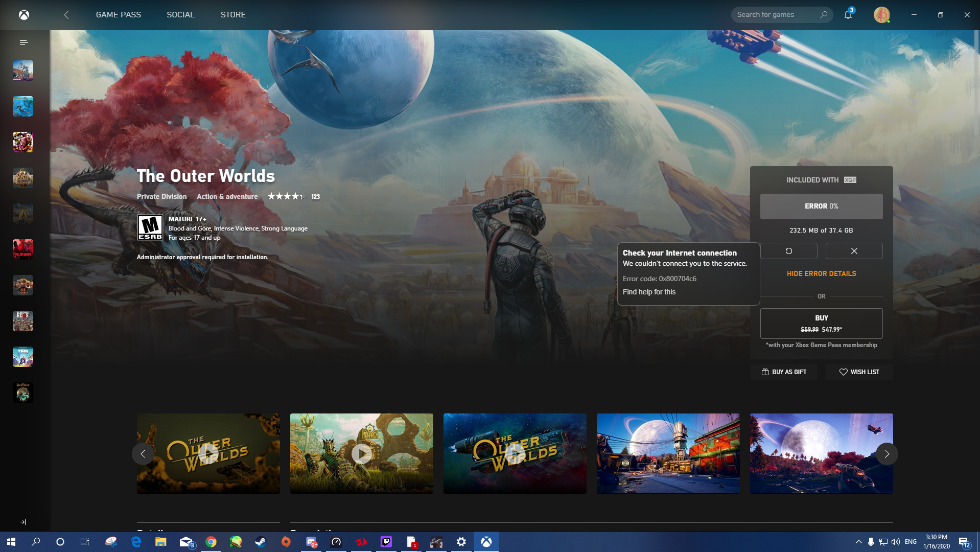Open Cortana from taskbar
Viewport: 980px width, 552px height.
[60, 542]
